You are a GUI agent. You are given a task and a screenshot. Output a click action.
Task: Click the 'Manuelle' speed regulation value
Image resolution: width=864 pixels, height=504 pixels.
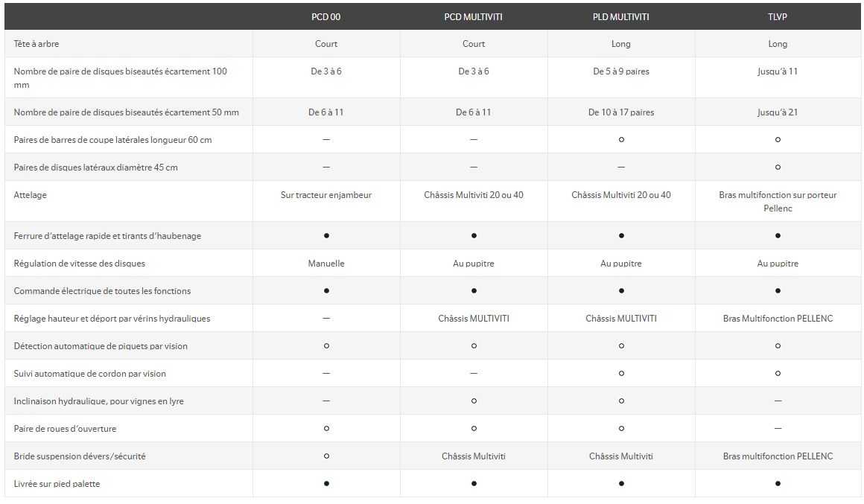point(326,264)
